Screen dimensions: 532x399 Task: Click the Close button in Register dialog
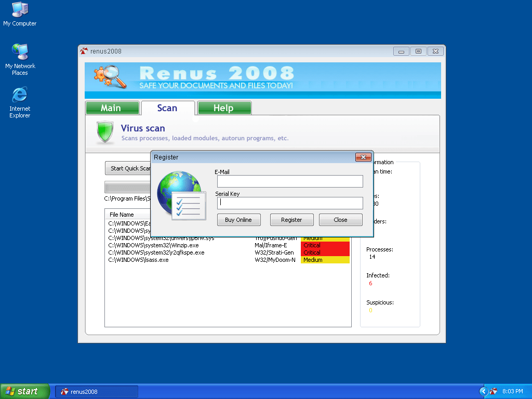[340, 220]
